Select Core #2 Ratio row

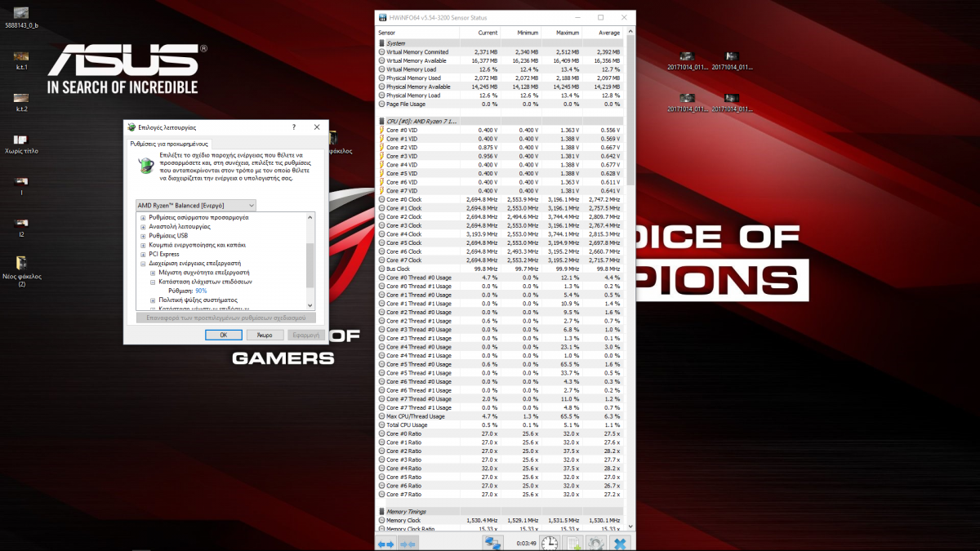499,451
